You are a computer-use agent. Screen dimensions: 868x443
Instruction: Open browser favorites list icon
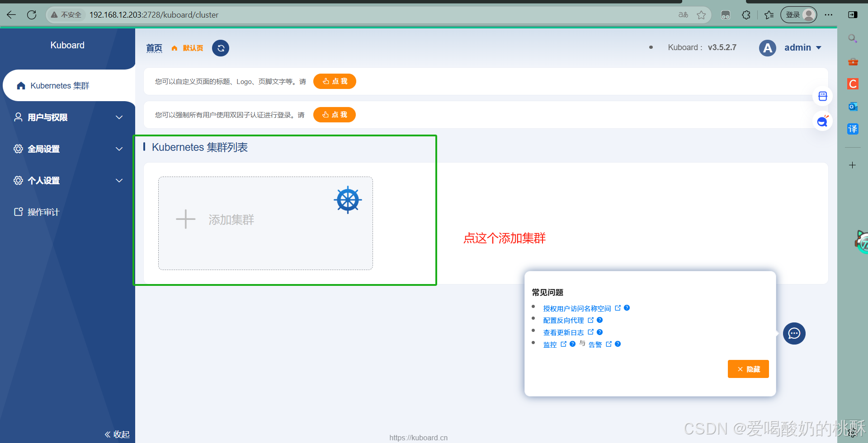[x=769, y=15]
